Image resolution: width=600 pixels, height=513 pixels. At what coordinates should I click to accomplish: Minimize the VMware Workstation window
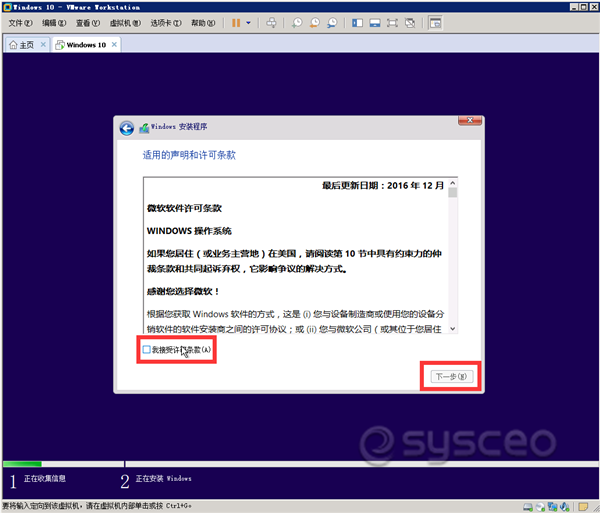click(574, 7)
